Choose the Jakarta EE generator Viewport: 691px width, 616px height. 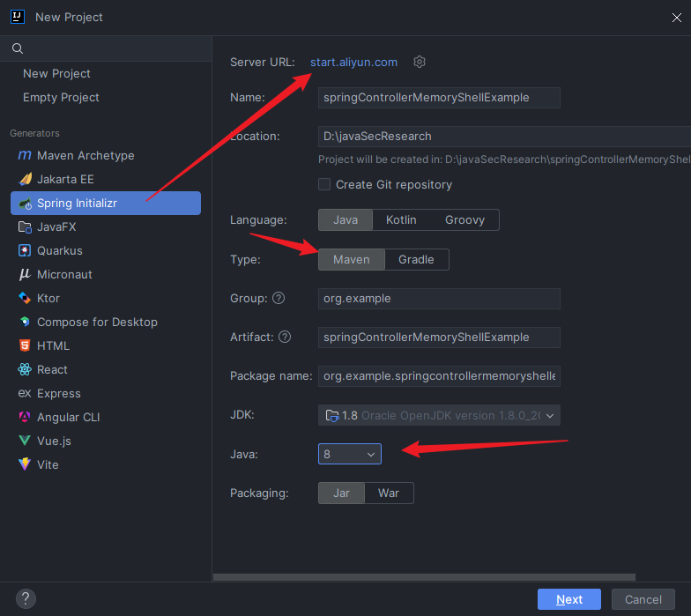[106, 180]
